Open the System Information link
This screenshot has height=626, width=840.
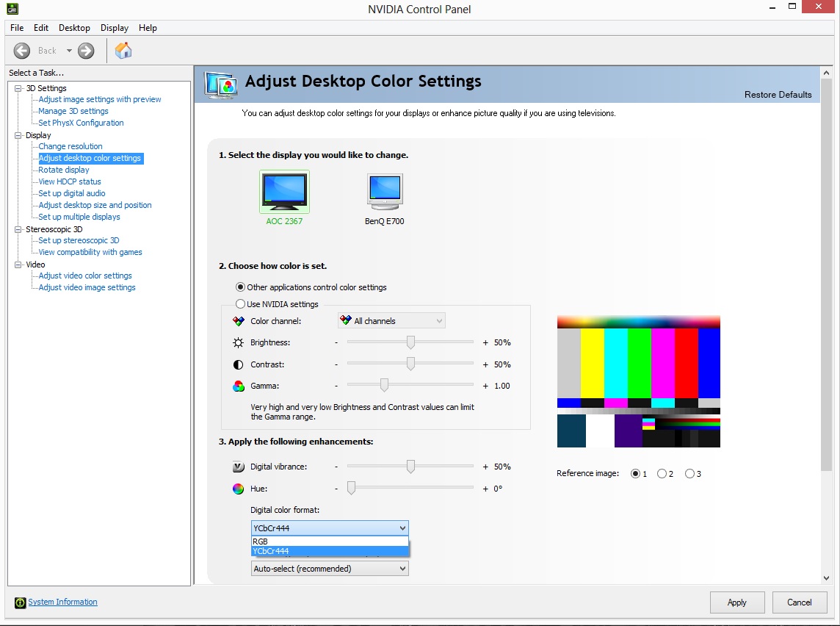coord(62,602)
